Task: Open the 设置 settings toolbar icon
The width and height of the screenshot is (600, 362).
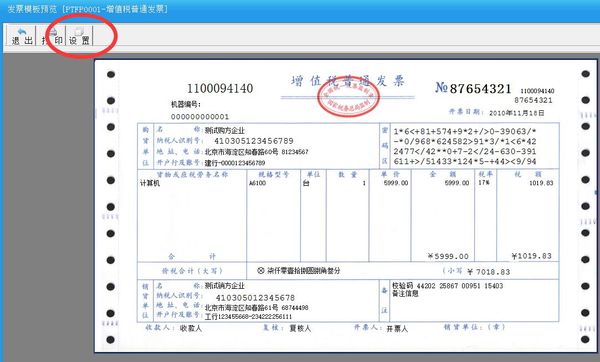Action: point(79,36)
